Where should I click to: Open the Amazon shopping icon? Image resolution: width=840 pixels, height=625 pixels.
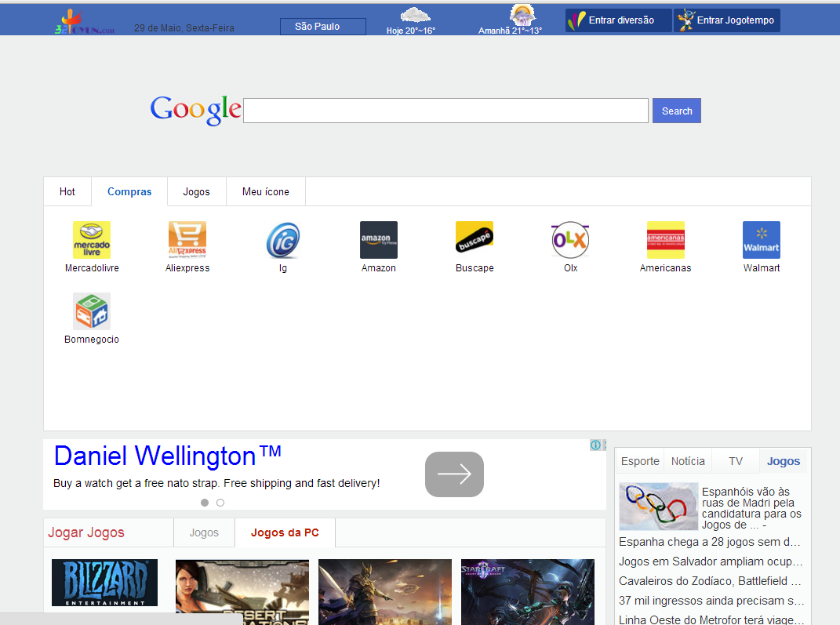(379, 240)
